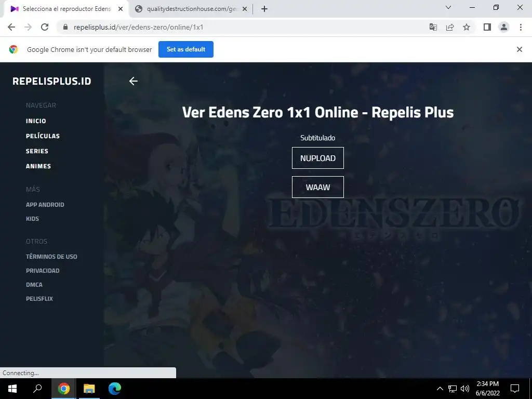
Task: Open APP ANDROID link
Action: click(45, 205)
